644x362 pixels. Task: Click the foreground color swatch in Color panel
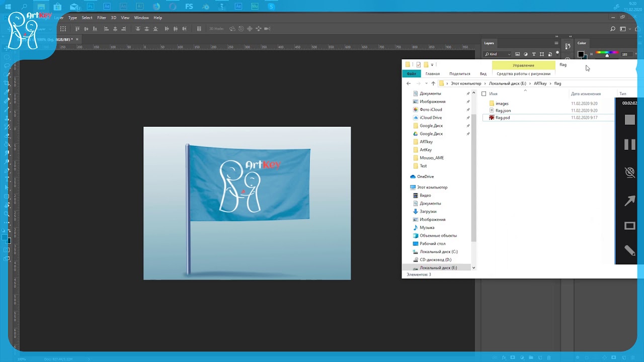[581, 54]
